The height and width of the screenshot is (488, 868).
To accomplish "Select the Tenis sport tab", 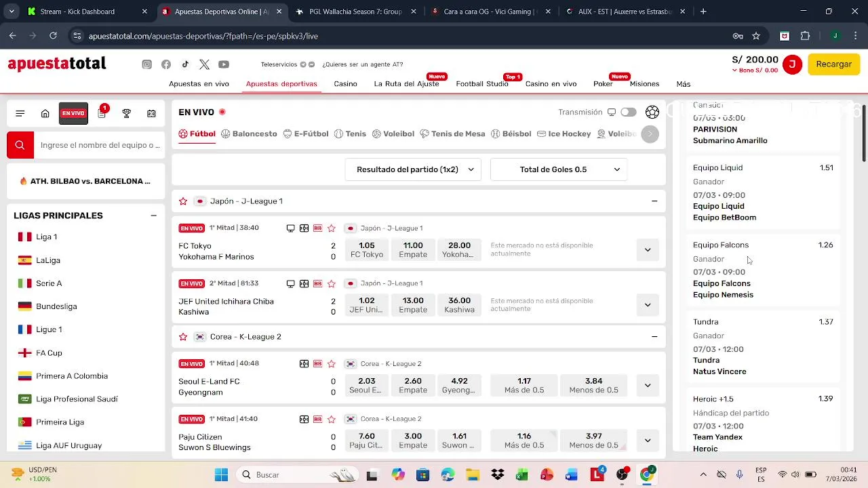I will (350, 134).
